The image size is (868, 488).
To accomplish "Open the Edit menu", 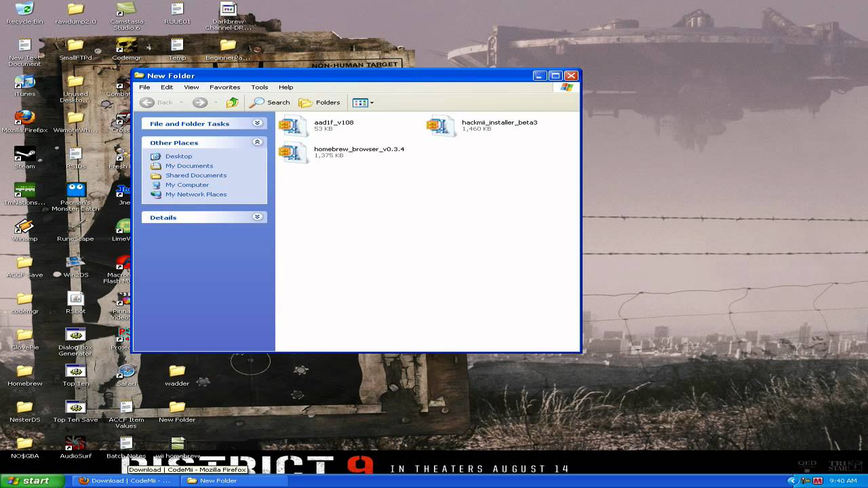I will click(x=167, y=87).
